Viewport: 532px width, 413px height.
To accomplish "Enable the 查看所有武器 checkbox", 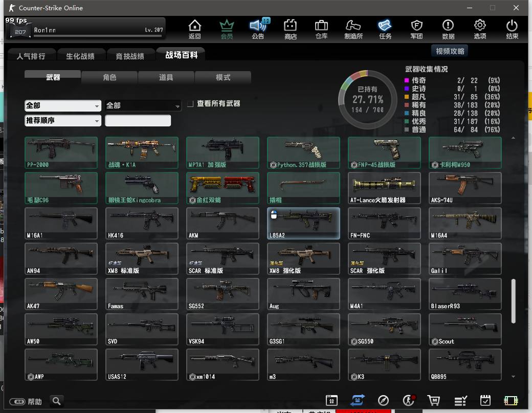I will (190, 104).
